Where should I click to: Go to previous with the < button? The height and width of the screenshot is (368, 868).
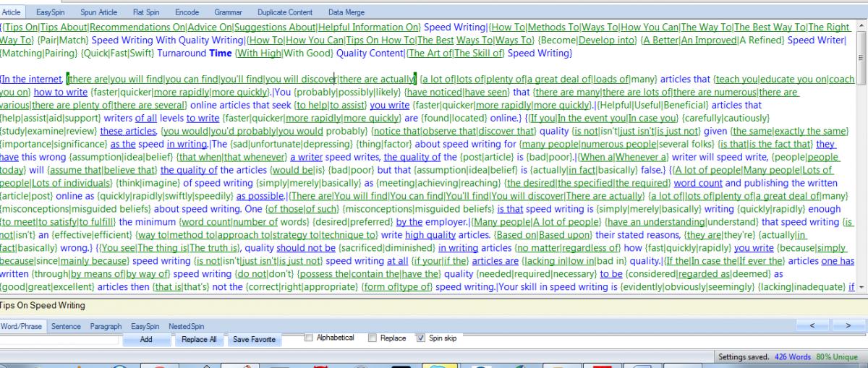point(812,326)
